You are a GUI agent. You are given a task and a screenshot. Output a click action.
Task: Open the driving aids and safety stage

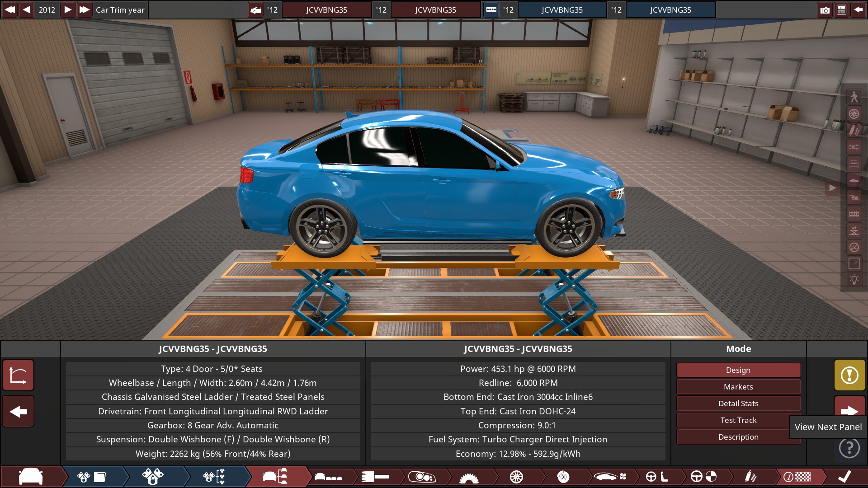click(703, 477)
